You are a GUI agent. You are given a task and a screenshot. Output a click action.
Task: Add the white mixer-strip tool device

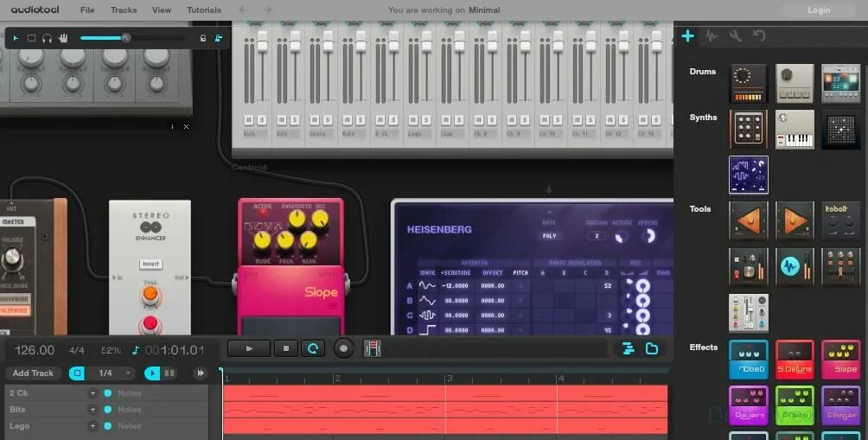(749, 313)
